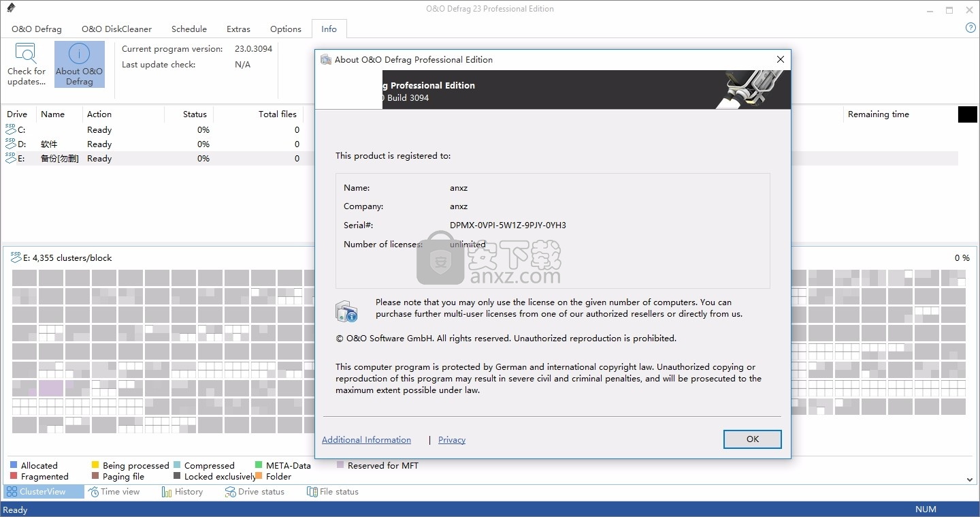Click the ClusterView tab icon
The width and height of the screenshot is (980, 517).
[x=11, y=492]
